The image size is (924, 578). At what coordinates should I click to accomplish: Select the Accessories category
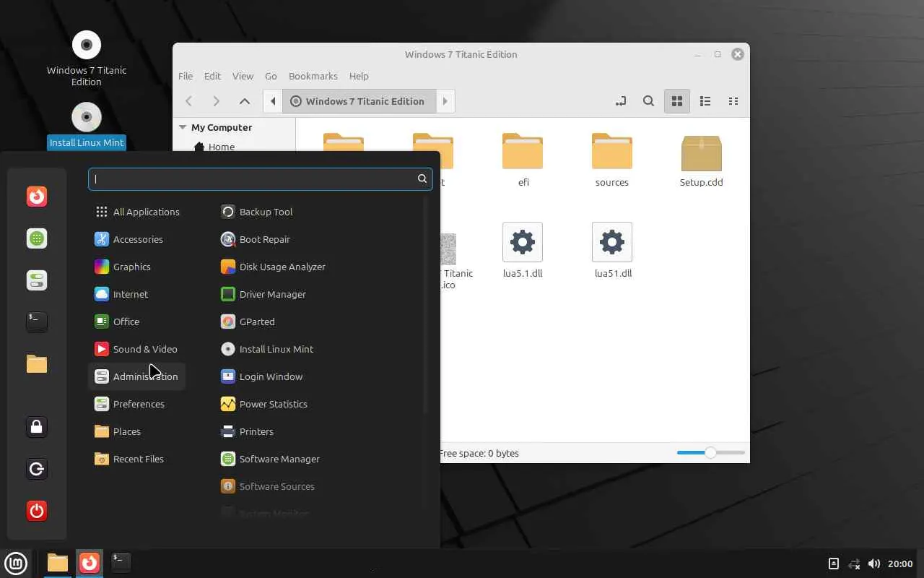[137, 239]
